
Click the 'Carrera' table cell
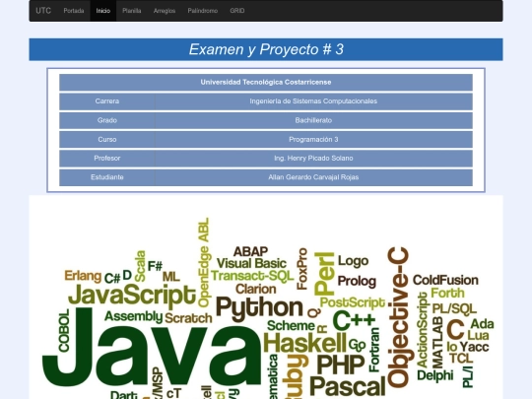tap(107, 101)
